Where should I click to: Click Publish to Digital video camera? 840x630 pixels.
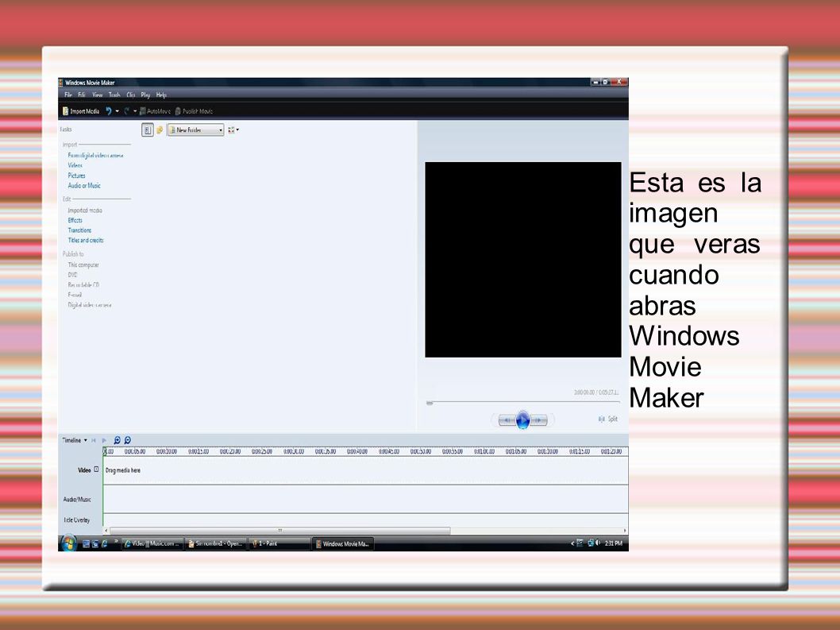(x=90, y=304)
